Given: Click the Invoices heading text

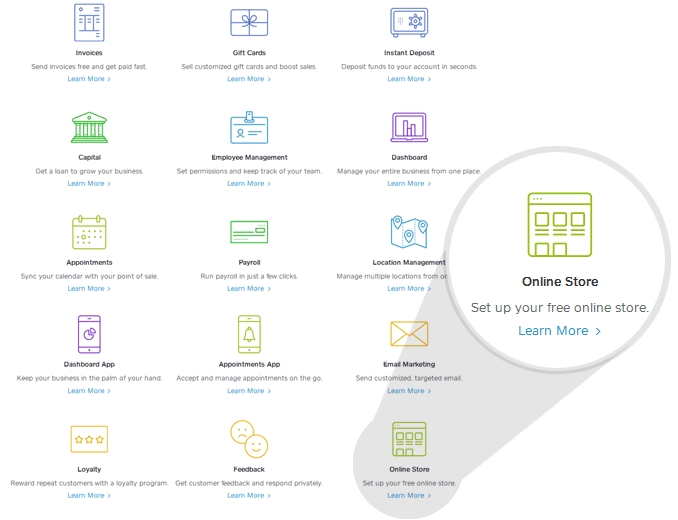Looking at the screenshot, I should pyautogui.click(x=89, y=53).
